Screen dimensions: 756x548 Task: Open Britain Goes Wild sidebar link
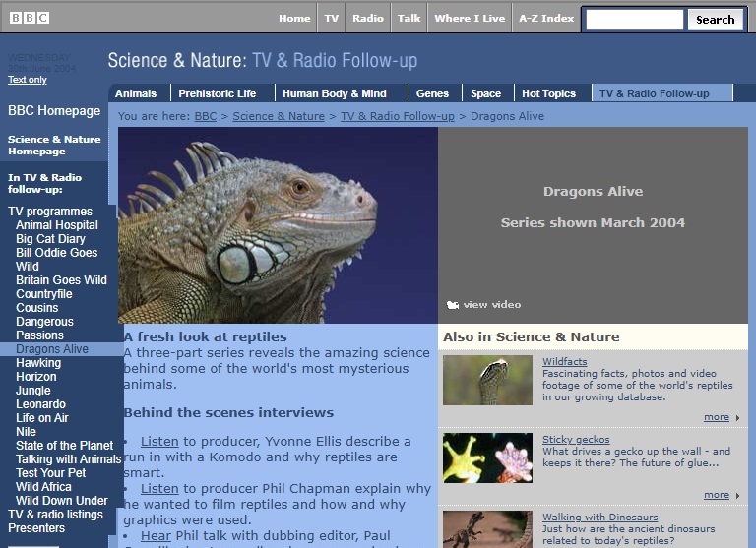coord(61,280)
